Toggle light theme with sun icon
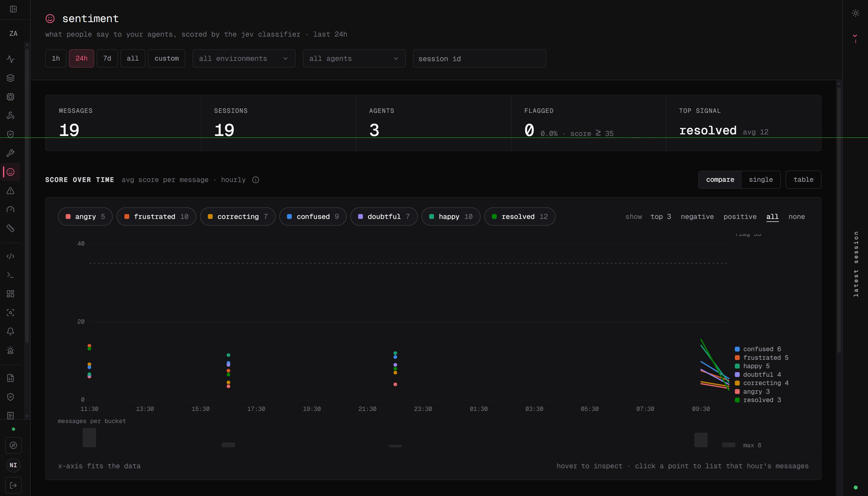Screen dimensions: 868x496 point(855,13)
